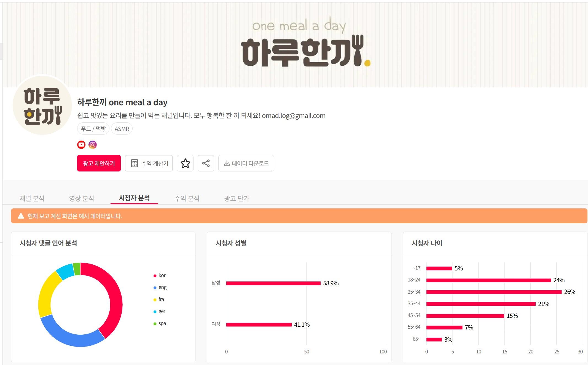Click the channel banner image
588x365 pixels.
[295, 45]
